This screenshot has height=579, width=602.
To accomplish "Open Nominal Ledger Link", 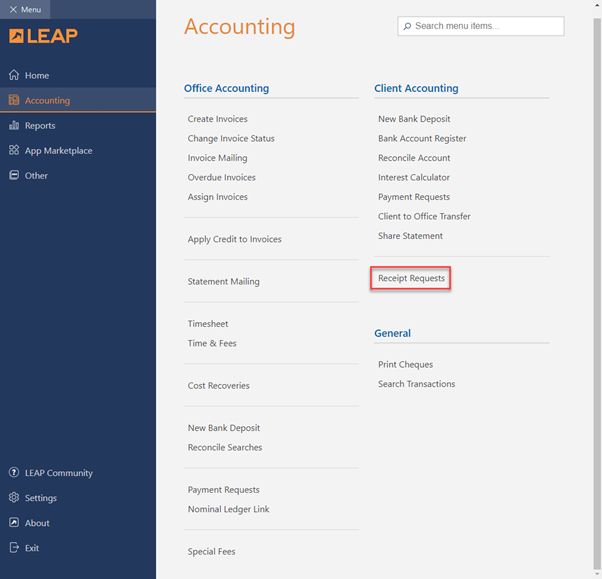I will [x=228, y=509].
